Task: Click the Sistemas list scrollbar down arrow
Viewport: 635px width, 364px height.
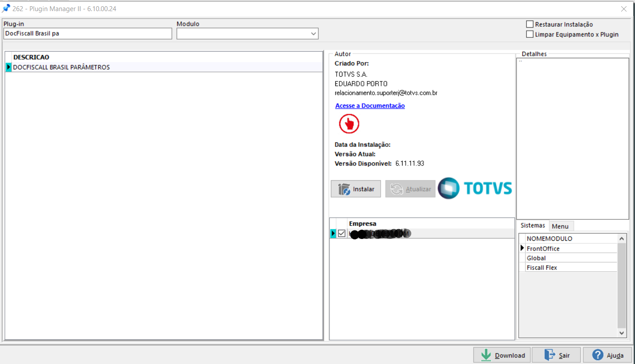Action: tap(622, 333)
